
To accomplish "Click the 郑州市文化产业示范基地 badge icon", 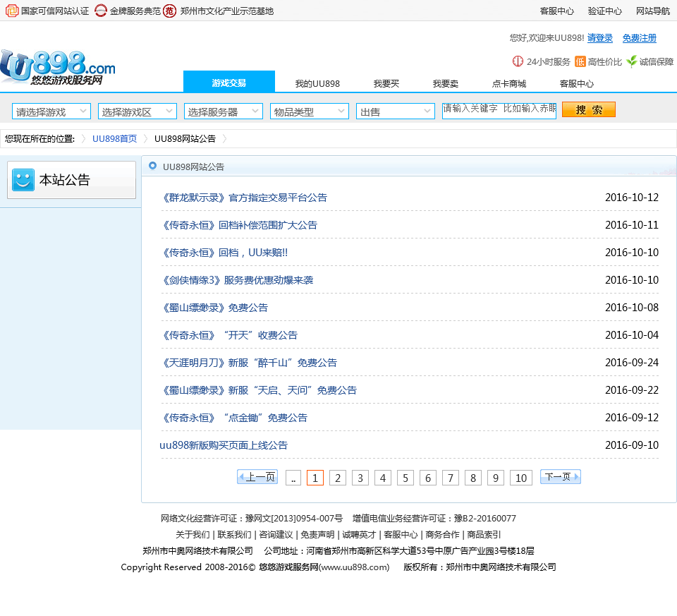I will tap(170, 11).
